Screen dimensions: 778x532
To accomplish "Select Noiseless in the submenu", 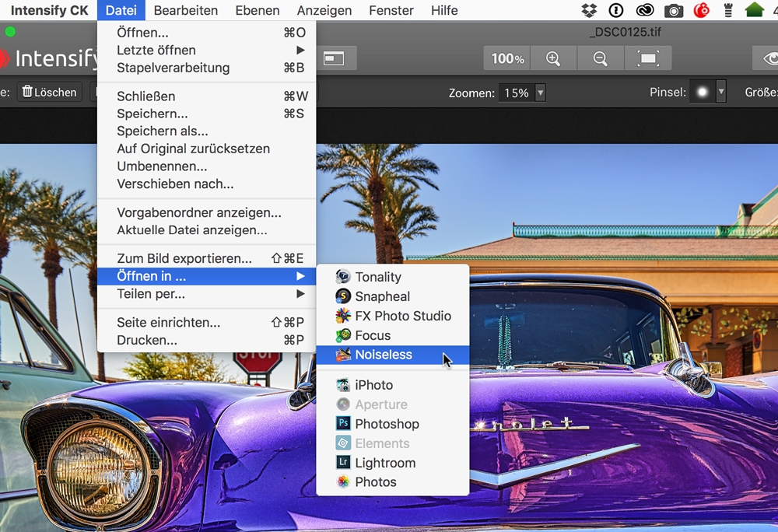I will tap(392, 355).
